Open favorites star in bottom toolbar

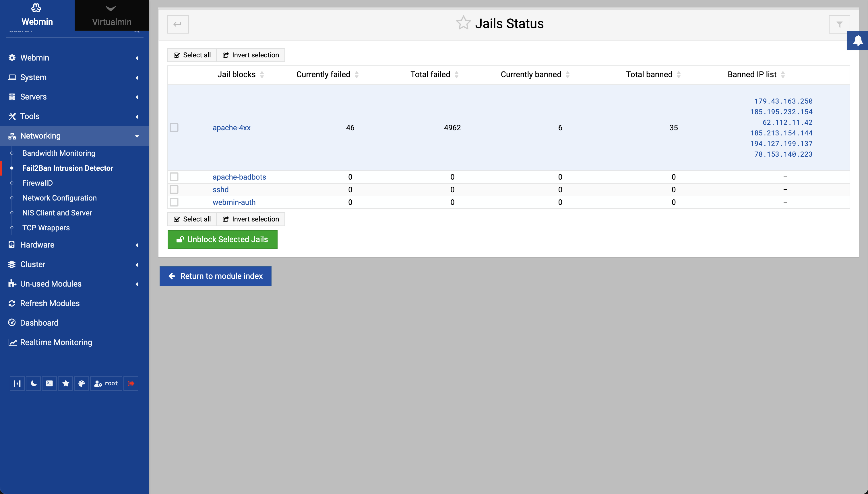[x=65, y=383]
